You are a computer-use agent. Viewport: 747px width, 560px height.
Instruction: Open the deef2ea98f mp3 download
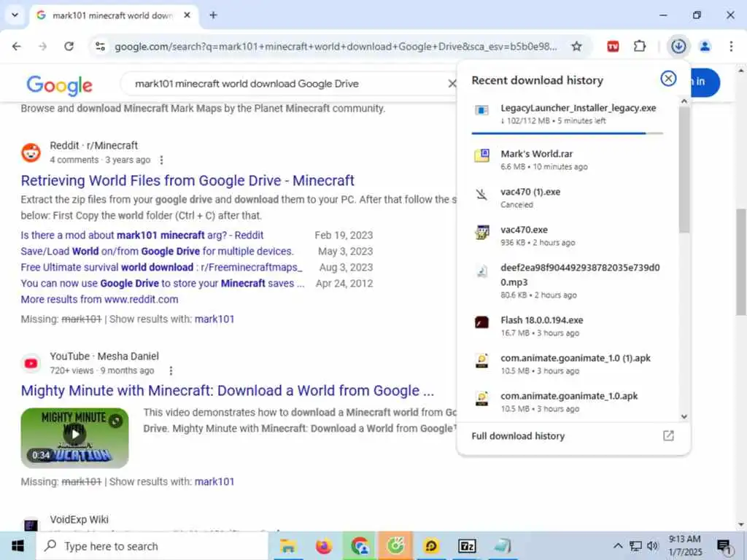(x=568, y=281)
